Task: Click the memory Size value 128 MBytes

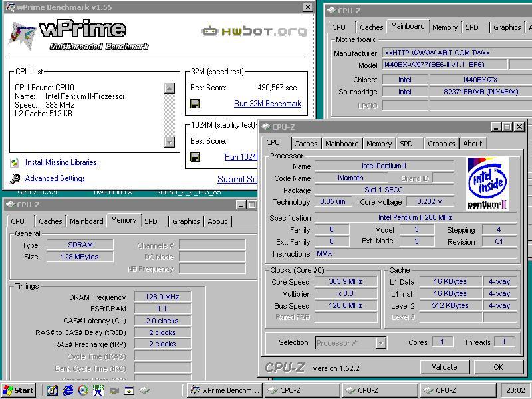Action: point(80,257)
